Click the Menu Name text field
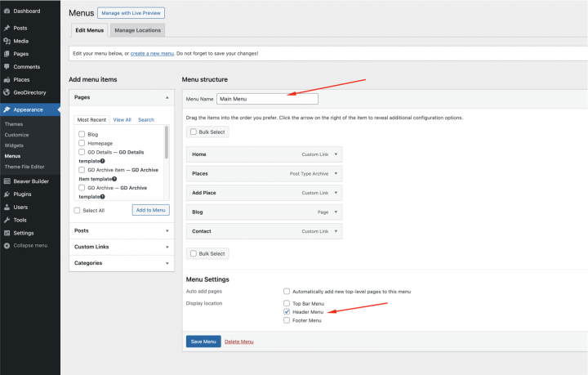The height and width of the screenshot is (375, 588). [267, 99]
